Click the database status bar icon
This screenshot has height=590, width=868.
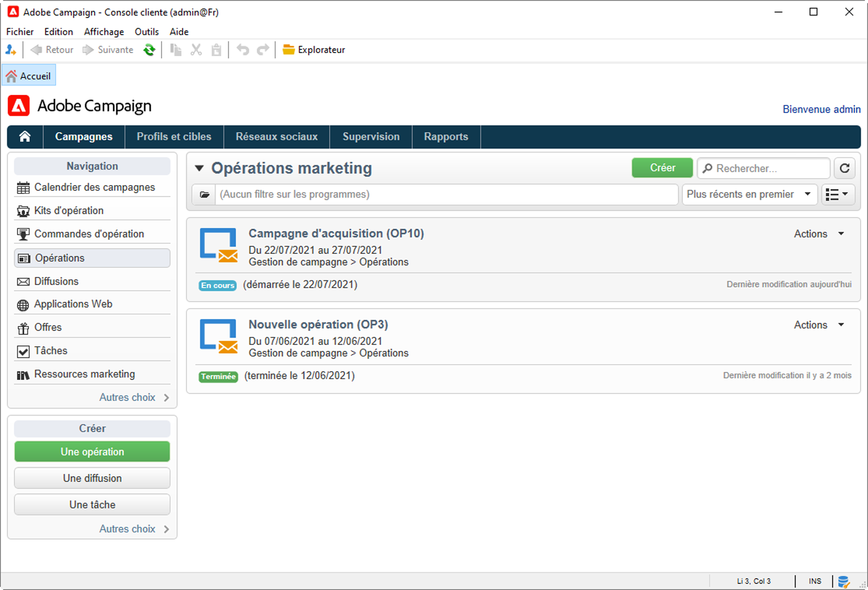(x=843, y=581)
